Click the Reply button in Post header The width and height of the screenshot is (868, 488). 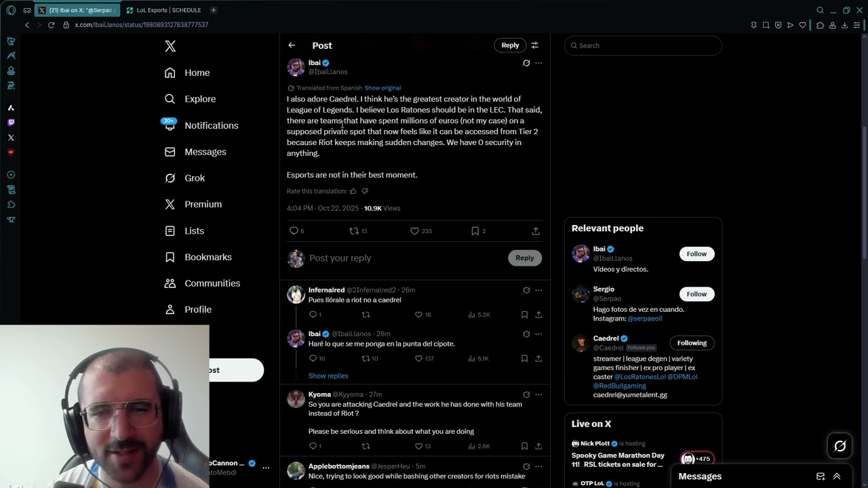(x=510, y=45)
